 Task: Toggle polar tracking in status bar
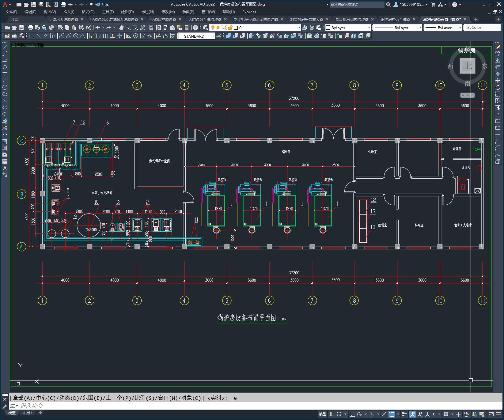pos(359,414)
